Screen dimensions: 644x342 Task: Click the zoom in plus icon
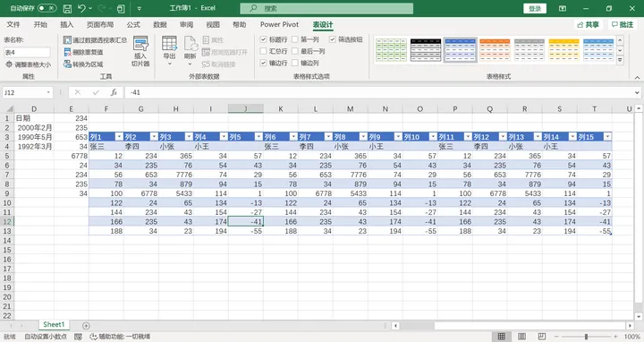click(x=615, y=337)
